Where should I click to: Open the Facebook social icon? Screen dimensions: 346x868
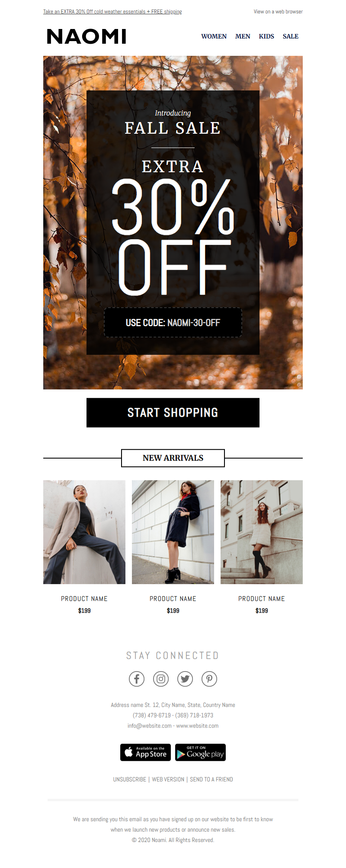coord(137,679)
